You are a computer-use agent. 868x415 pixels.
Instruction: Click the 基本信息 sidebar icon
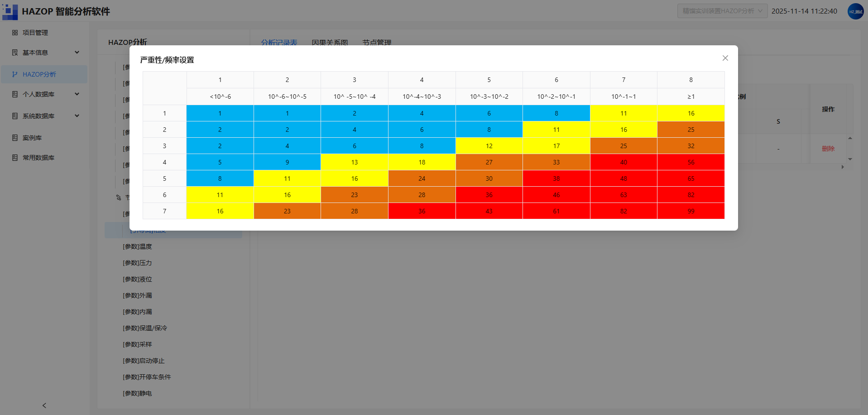15,53
